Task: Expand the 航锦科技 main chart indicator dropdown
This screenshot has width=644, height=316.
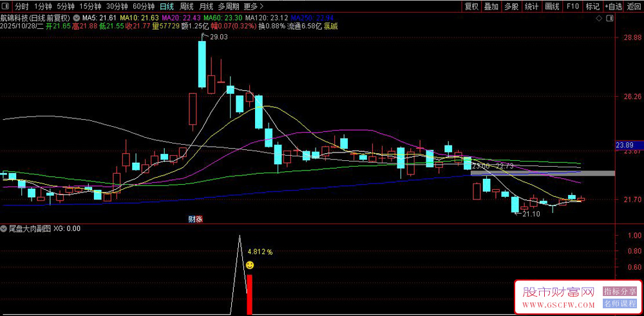Action: point(77,18)
